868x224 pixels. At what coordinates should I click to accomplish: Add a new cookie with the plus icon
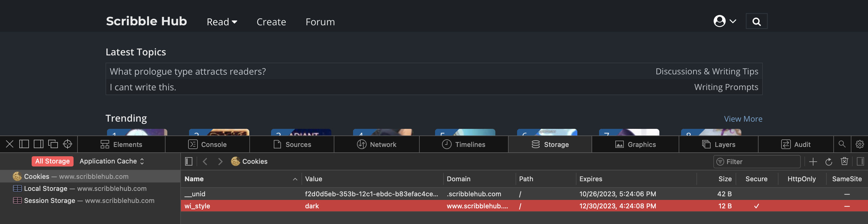tap(813, 161)
